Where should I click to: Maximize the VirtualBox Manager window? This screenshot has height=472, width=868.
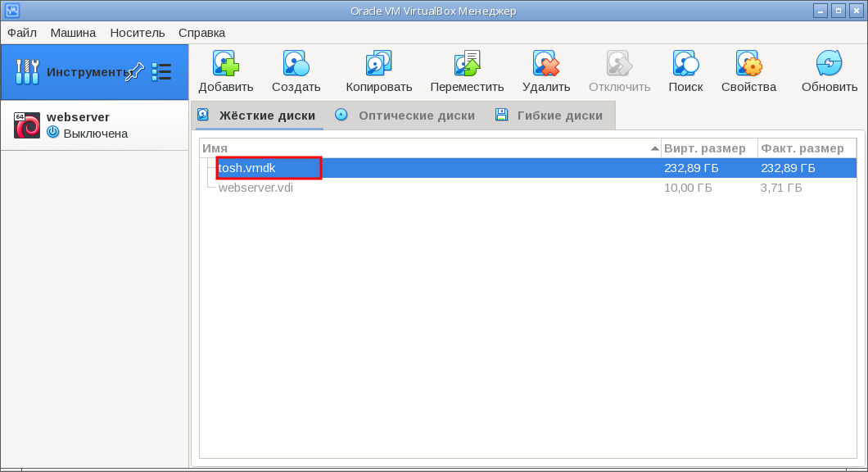[x=839, y=11]
